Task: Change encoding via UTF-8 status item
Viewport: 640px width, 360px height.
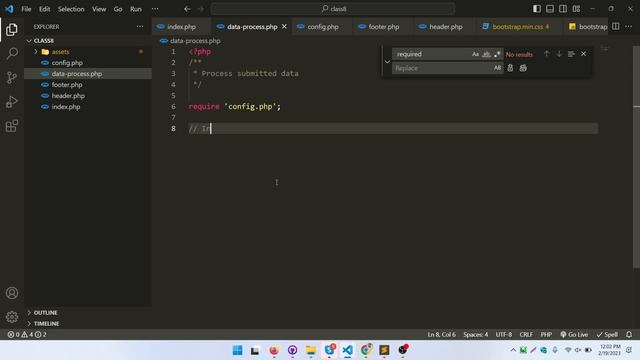Action: coord(504,334)
